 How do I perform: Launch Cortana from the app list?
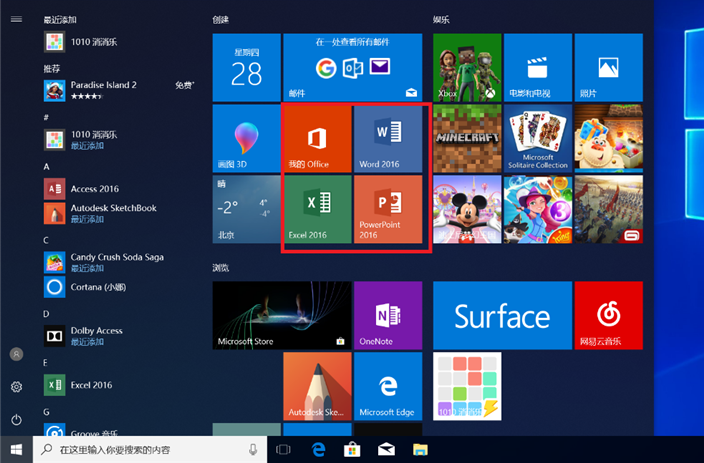click(119, 287)
